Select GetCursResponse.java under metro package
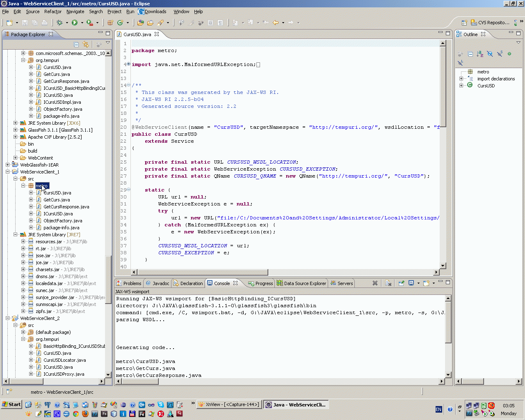525x420 pixels. tap(66, 207)
